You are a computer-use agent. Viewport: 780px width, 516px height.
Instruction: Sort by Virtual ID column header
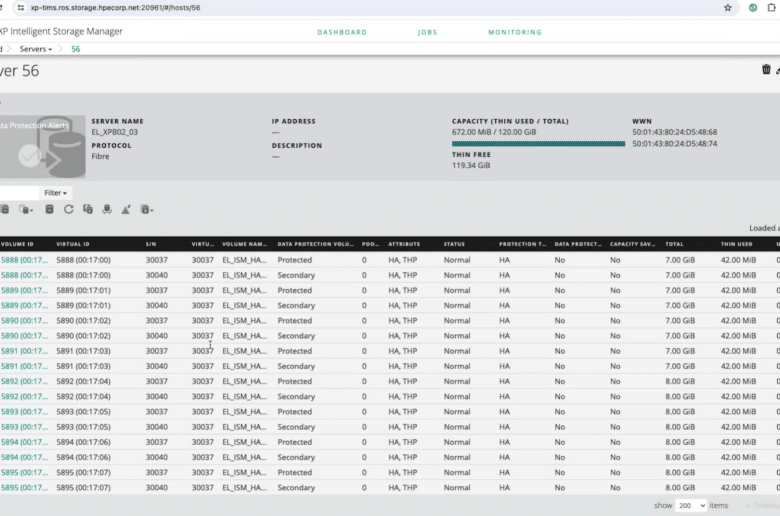73,244
